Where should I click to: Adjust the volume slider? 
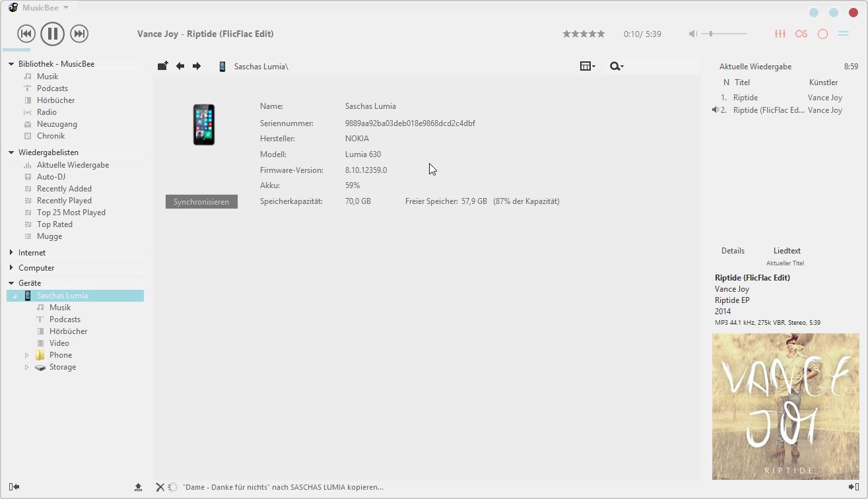(724, 34)
